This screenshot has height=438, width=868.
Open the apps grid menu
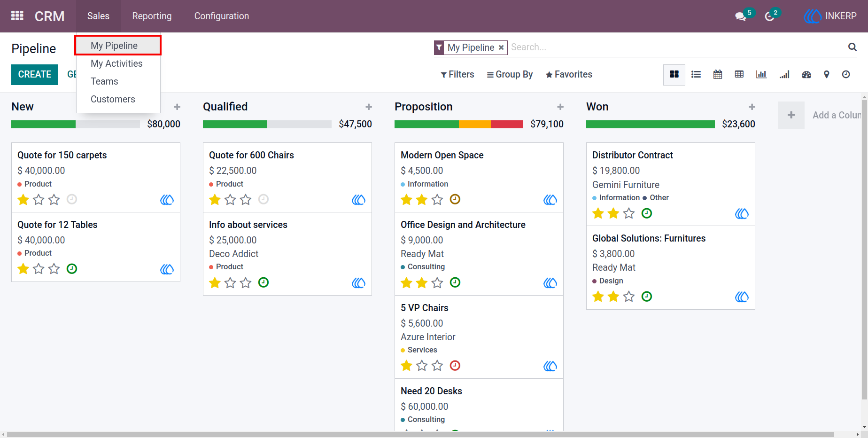[17, 16]
